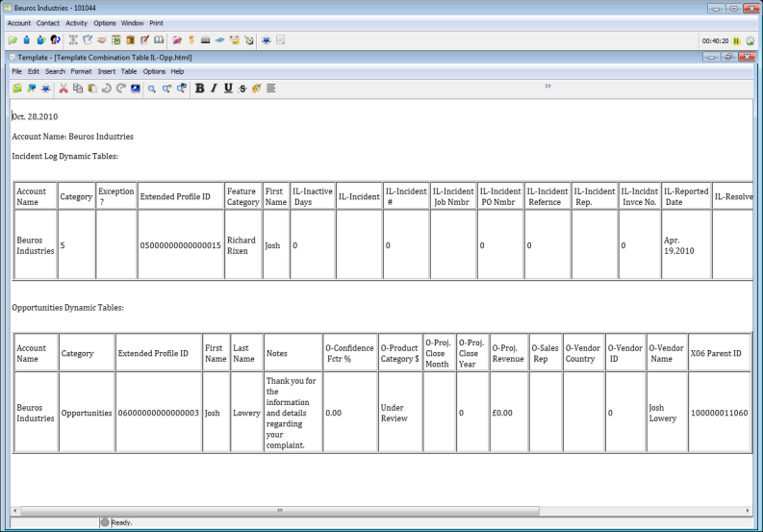Open the main window Options menu
The height and width of the screenshot is (532, 763).
click(105, 23)
